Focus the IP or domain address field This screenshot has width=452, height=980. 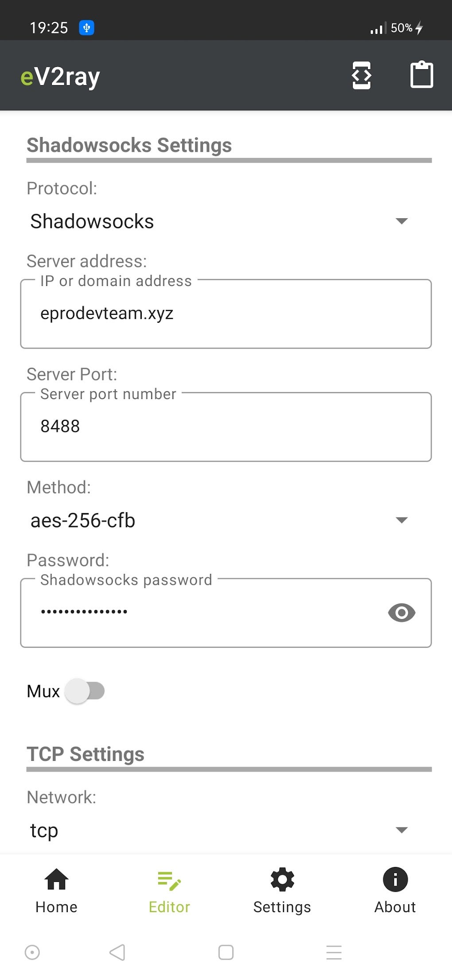[226, 314]
